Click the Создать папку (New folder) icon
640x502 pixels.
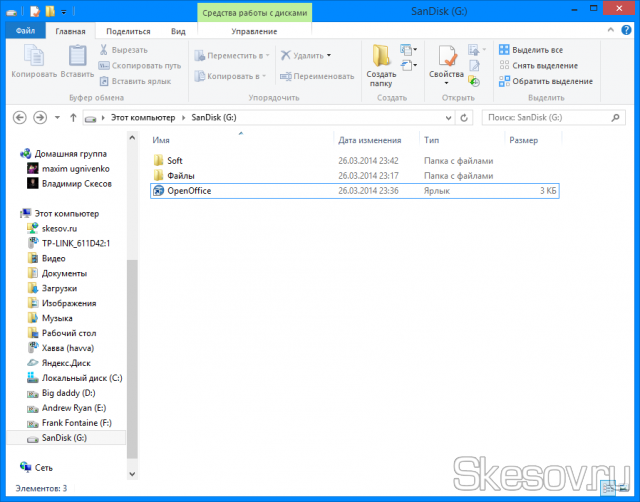tap(381, 64)
